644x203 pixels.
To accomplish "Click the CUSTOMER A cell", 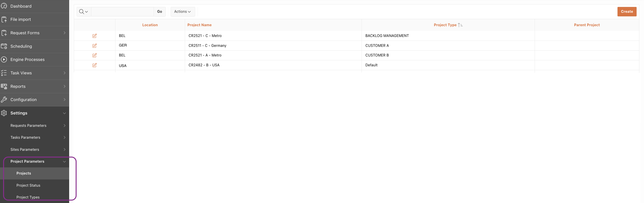I will click(x=448, y=46).
